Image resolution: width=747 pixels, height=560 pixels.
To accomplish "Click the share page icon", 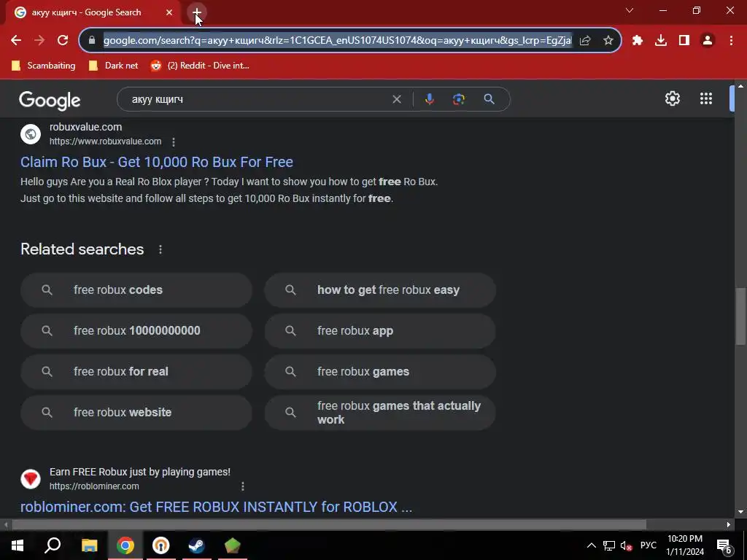I will 585,41.
